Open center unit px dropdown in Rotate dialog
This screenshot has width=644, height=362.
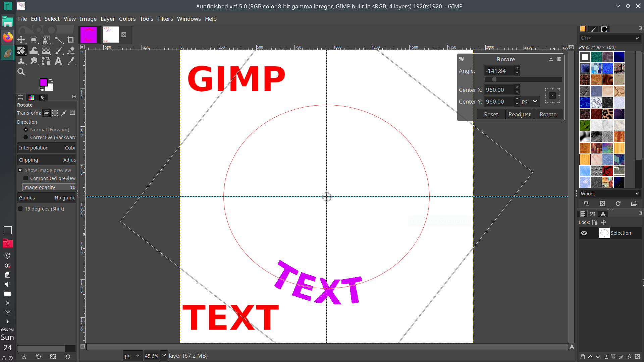pos(530,101)
